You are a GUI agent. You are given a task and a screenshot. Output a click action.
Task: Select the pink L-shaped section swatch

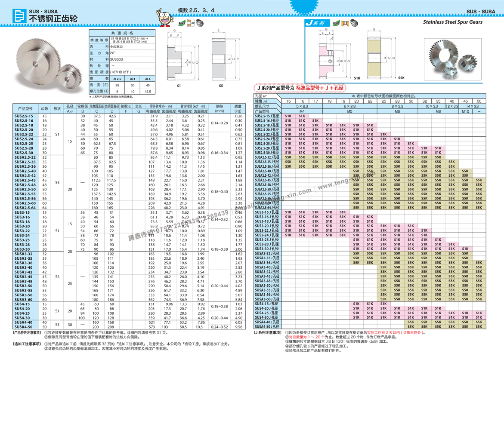click(x=326, y=70)
